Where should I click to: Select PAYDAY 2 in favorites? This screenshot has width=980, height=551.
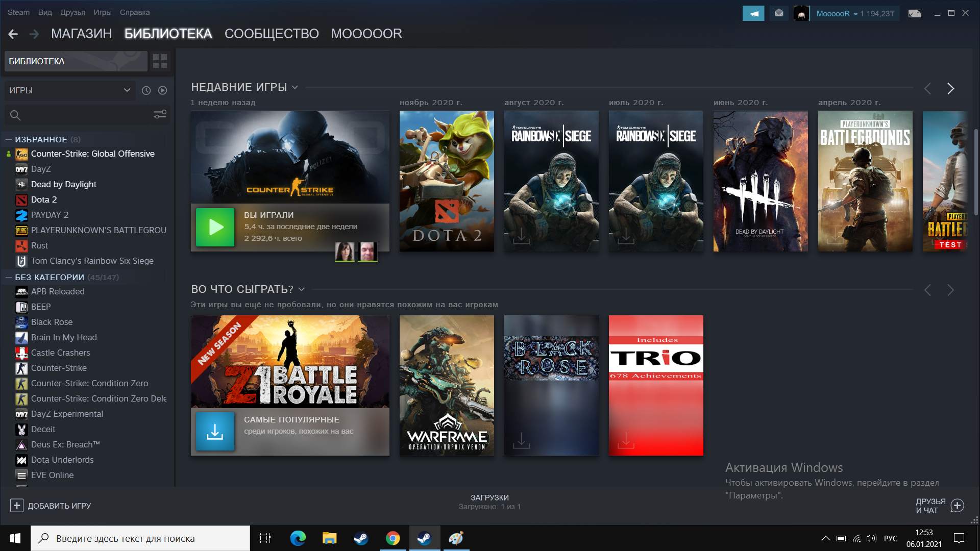point(50,215)
